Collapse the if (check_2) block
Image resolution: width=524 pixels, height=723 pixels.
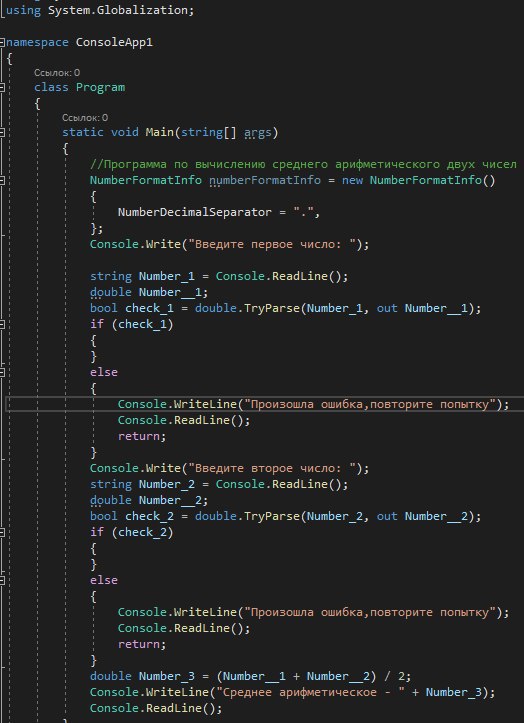click(2, 533)
